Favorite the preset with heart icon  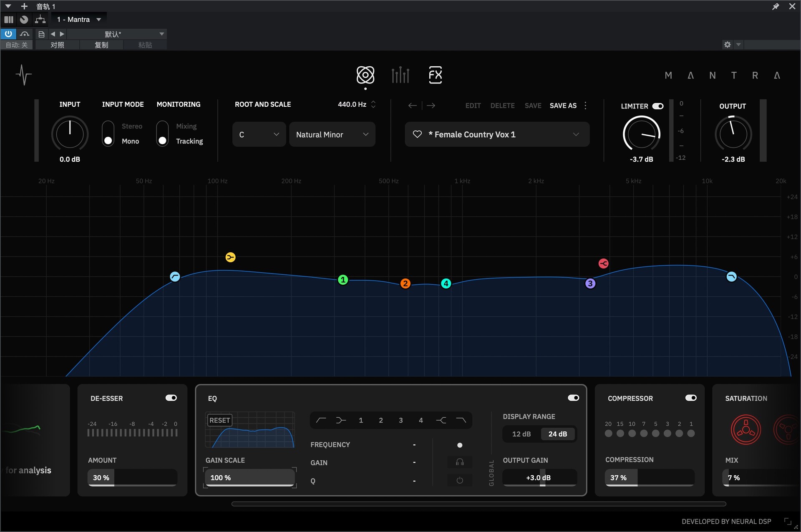point(417,134)
